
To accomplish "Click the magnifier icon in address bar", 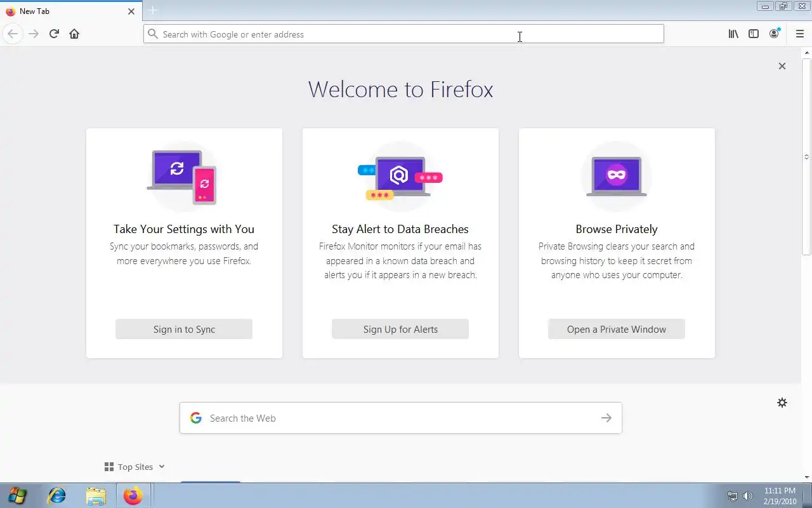I will (x=152, y=34).
